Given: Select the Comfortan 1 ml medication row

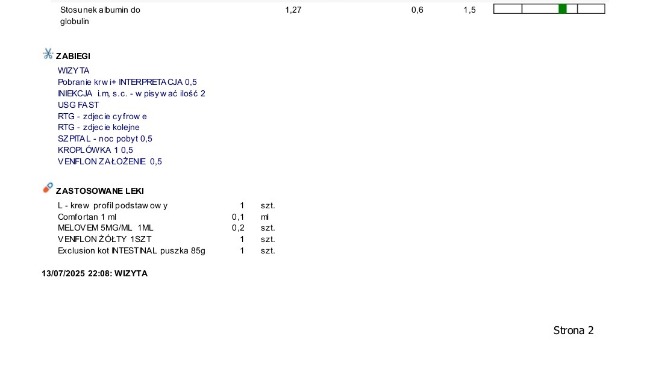Looking at the screenshot, I should (x=166, y=217).
